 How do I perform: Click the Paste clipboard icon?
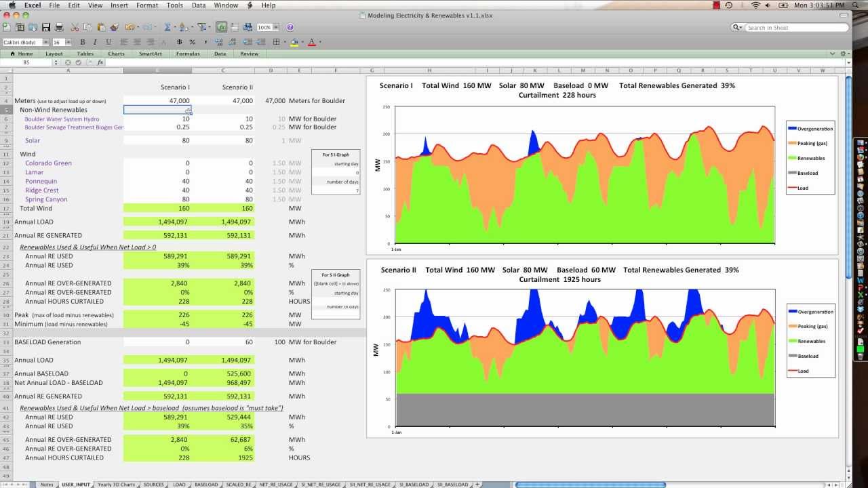(x=101, y=27)
